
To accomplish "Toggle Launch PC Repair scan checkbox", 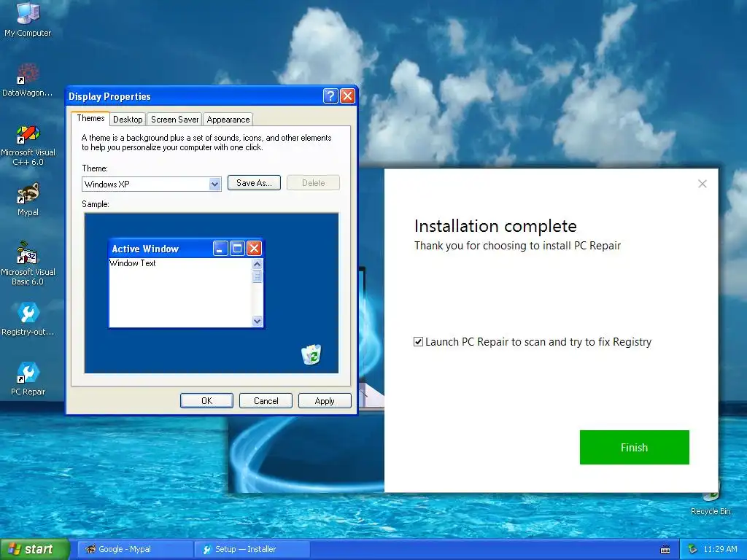I will pos(418,342).
